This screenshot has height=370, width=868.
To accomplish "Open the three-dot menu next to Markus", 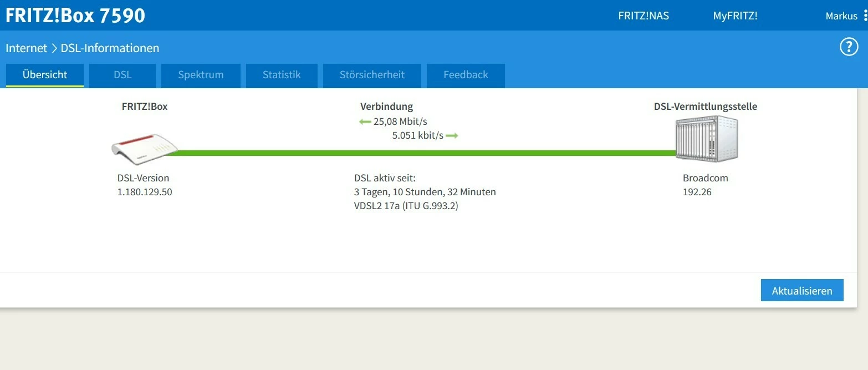I will [x=865, y=16].
